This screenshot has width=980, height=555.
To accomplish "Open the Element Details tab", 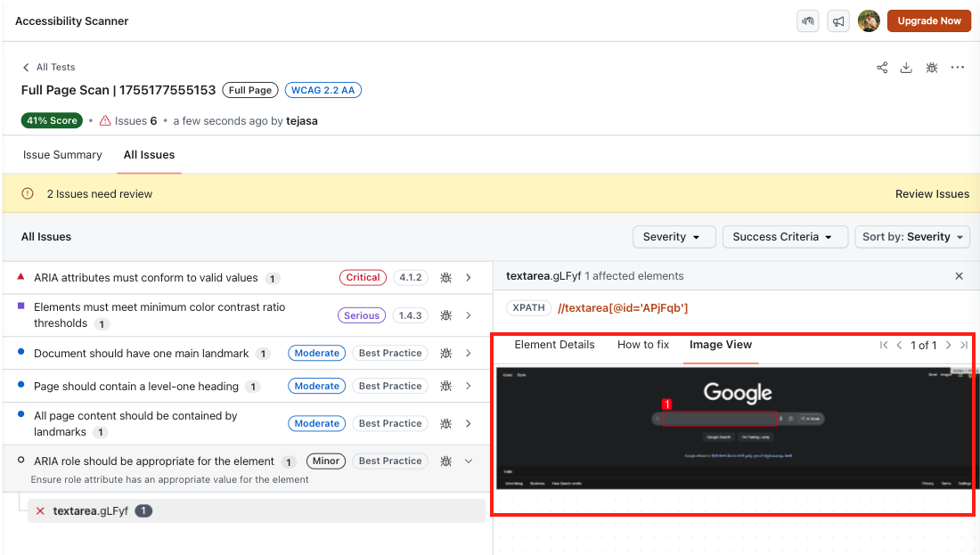I will 554,345.
